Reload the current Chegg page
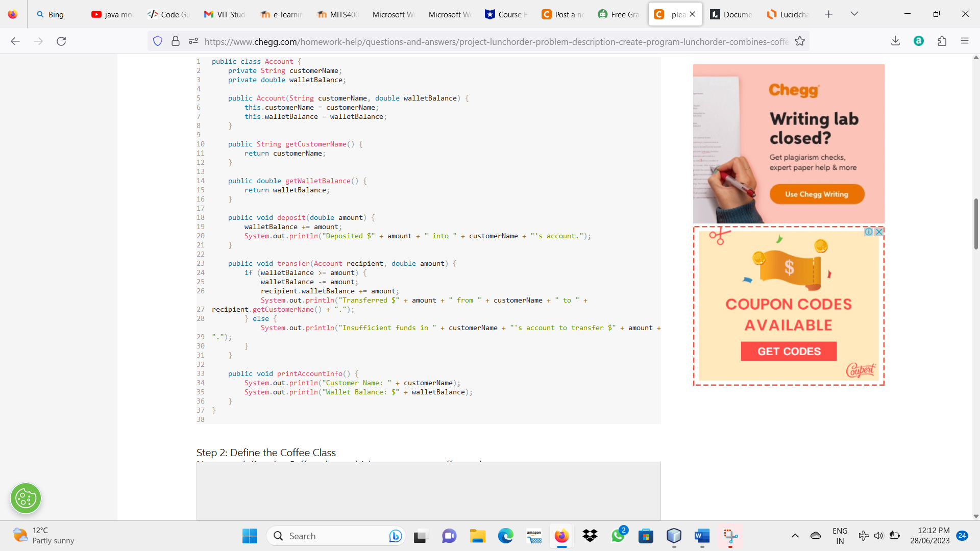The width and height of the screenshot is (980, 551). tap(61, 41)
